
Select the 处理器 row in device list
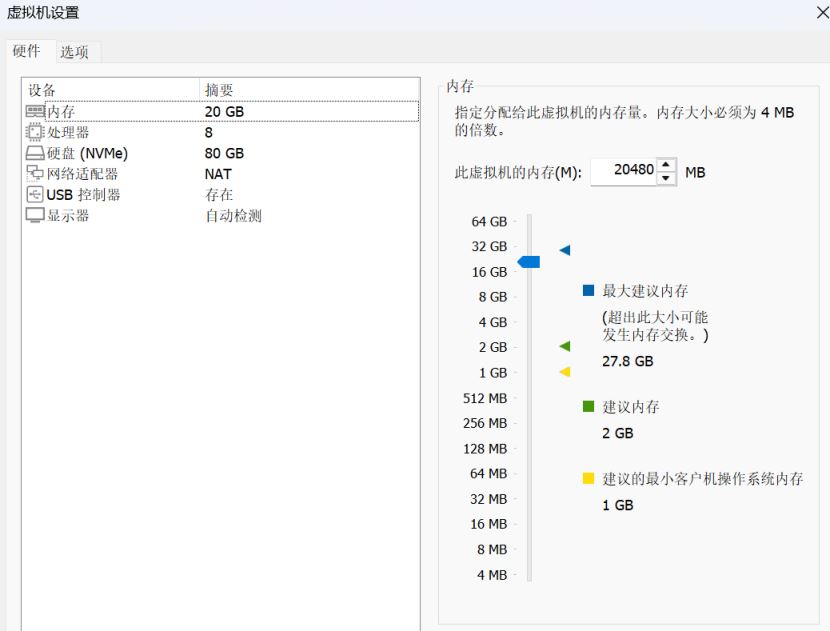click(222, 132)
